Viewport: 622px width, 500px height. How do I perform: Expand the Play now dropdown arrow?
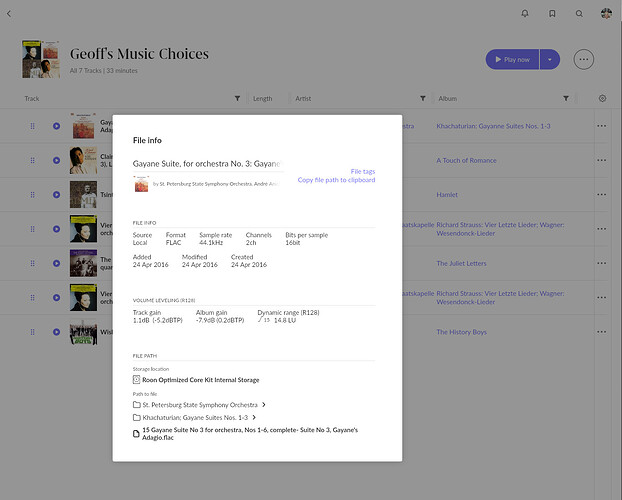pos(549,60)
